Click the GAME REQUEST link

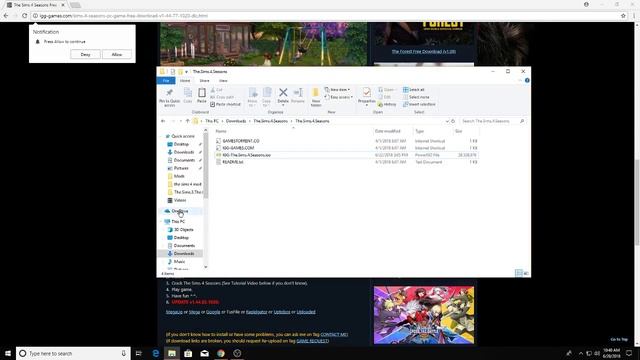point(313,341)
